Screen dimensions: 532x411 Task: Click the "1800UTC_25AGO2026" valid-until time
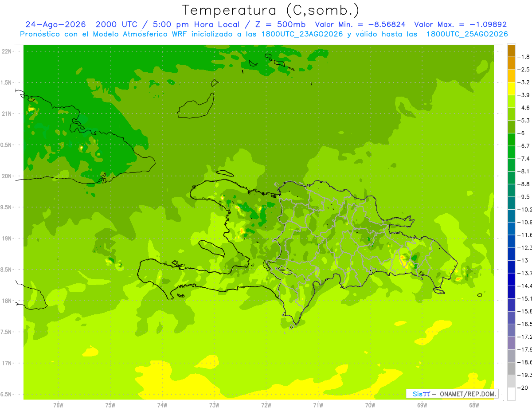coord(467,34)
